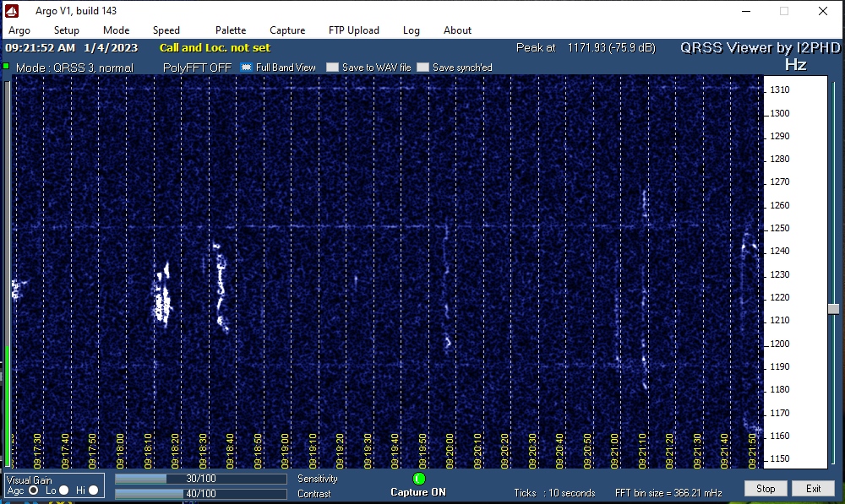This screenshot has height=504, width=845.
Task: Click Call and Loc. not set text
Action: (215, 47)
